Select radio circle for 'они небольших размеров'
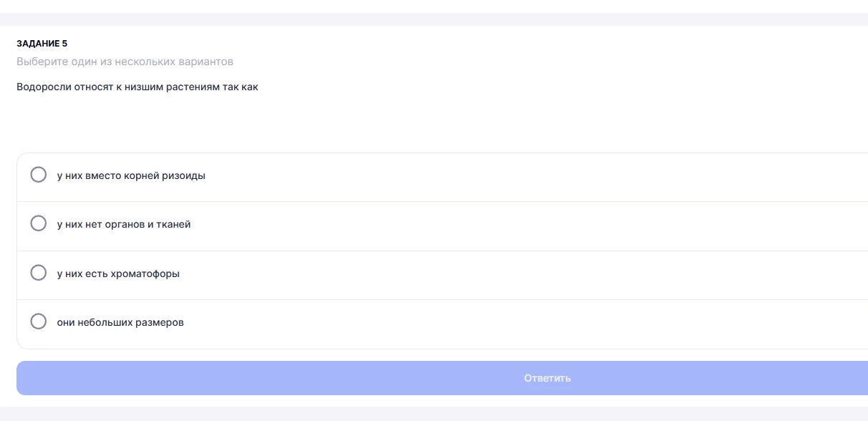 tap(39, 321)
